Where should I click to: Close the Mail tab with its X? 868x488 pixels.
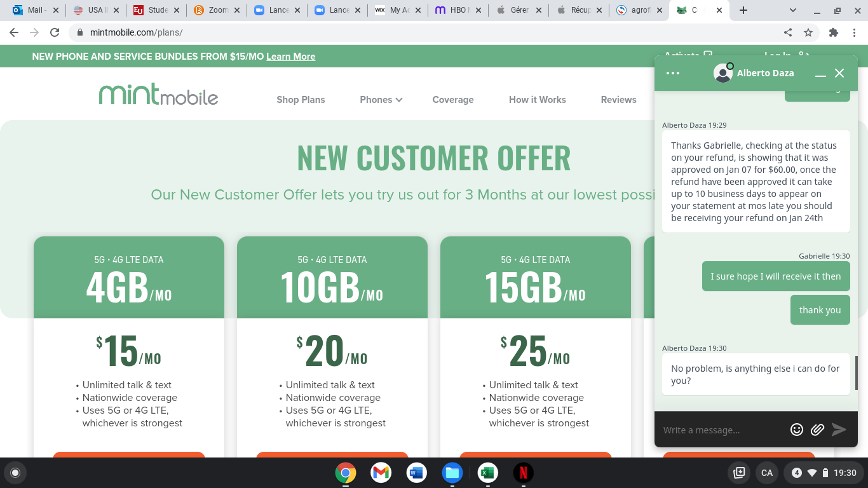click(55, 10)
